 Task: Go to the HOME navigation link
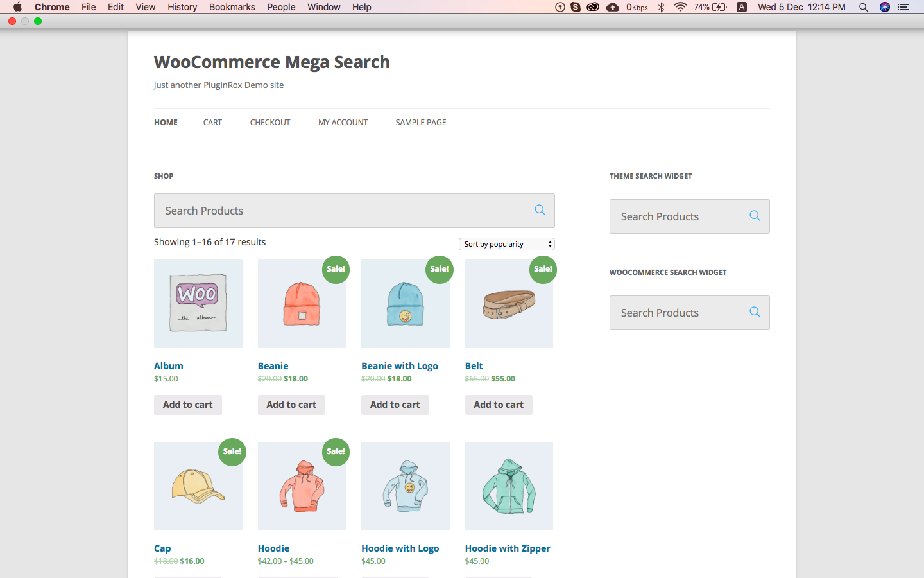pos(166,122)
